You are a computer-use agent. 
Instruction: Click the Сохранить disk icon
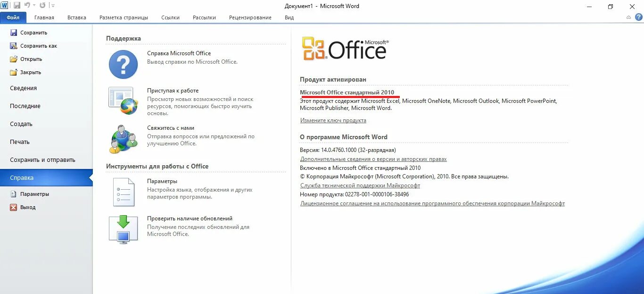click(x=14, y=33)
